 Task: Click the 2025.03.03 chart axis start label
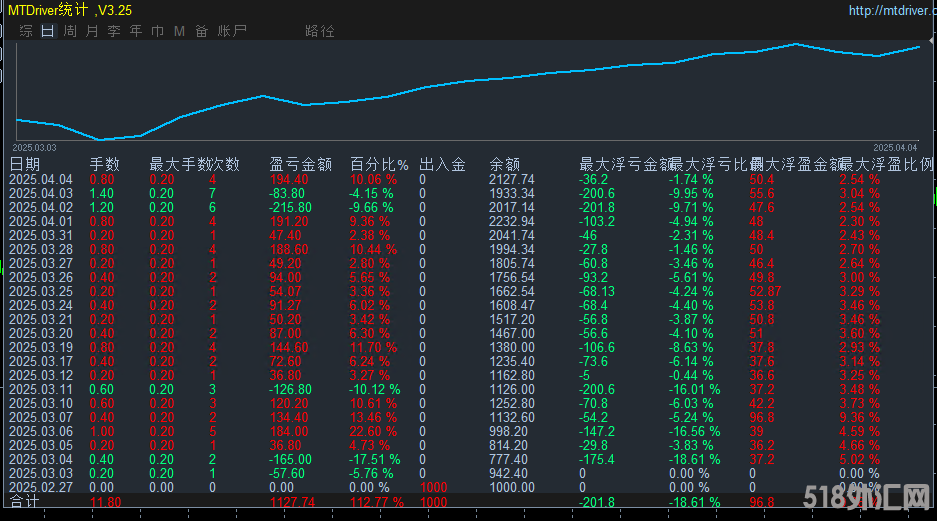[34, 148]
